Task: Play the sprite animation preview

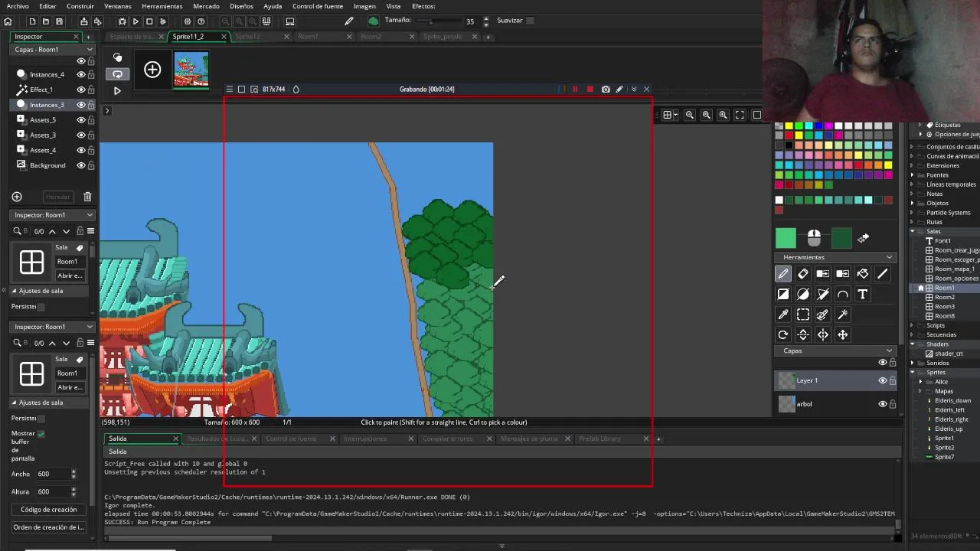Action: click(x=117, y=90)
